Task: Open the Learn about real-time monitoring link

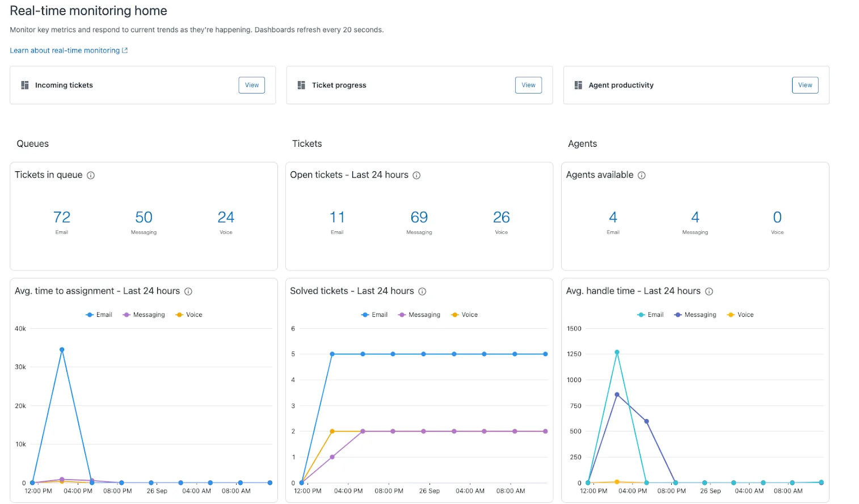Action: (64, 50)
